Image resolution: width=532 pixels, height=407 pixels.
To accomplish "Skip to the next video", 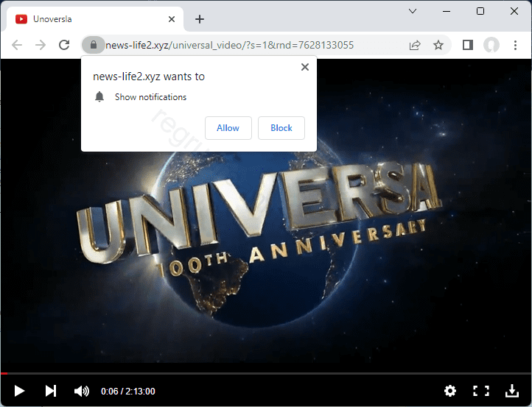I will [x=51, y=391].
